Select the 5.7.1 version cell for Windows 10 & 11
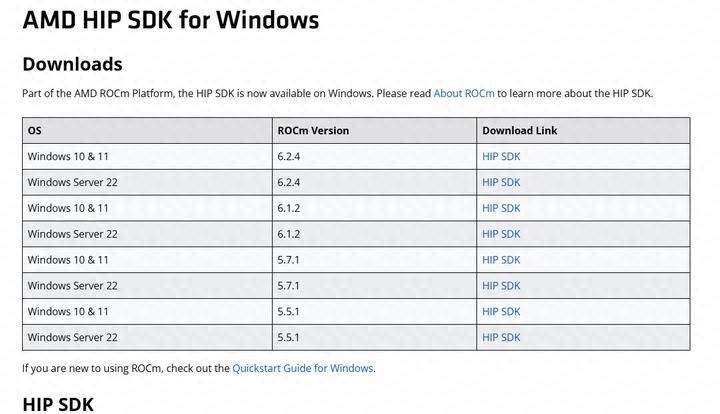 click(x=291, y=260)
